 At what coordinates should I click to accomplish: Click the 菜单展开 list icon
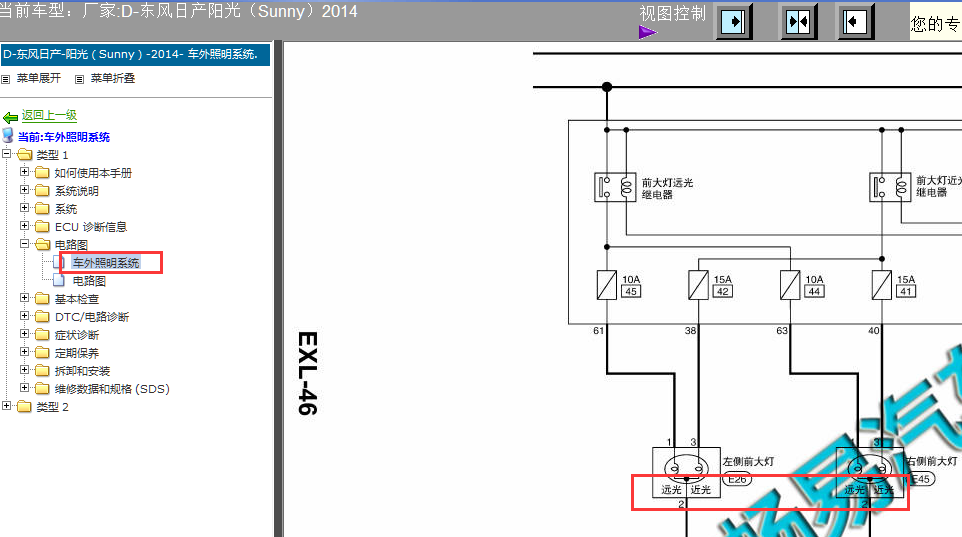[6, 79]
